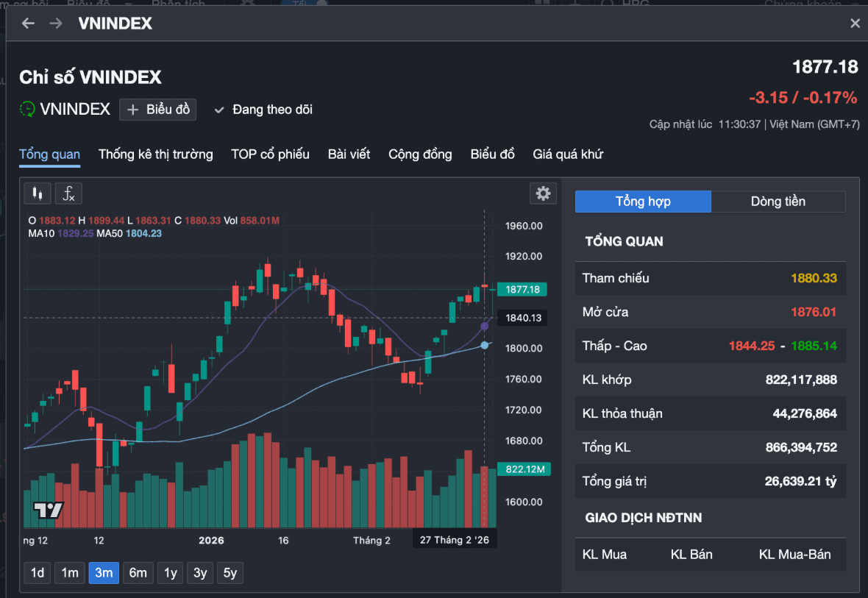Screen dimensions: 868x598
Task: Select the 3m chart range
Action: pos(104,572)
